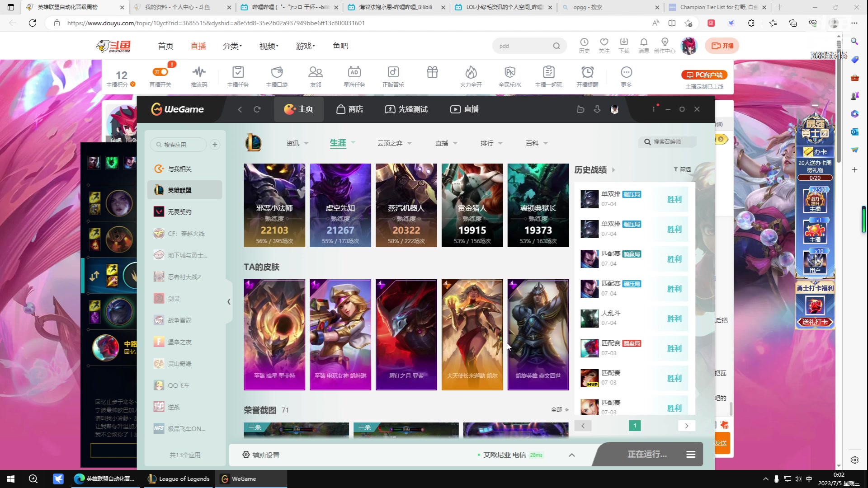This screenshot has height=488, width=868.
Task: Click Douyu search magnifier icon
Action: tap(556, 46)
